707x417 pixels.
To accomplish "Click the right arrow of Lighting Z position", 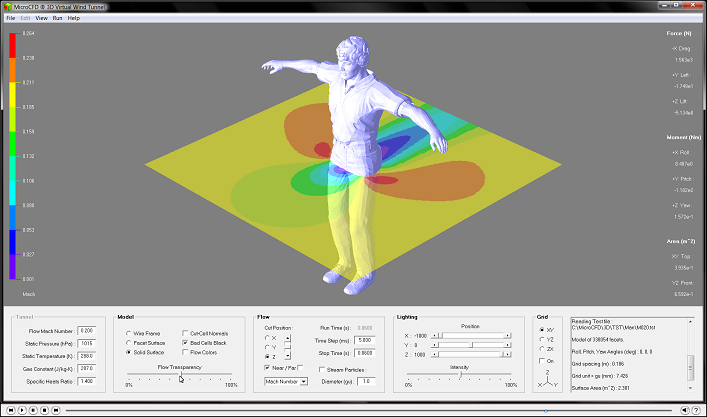I will [x=507, y=355].
